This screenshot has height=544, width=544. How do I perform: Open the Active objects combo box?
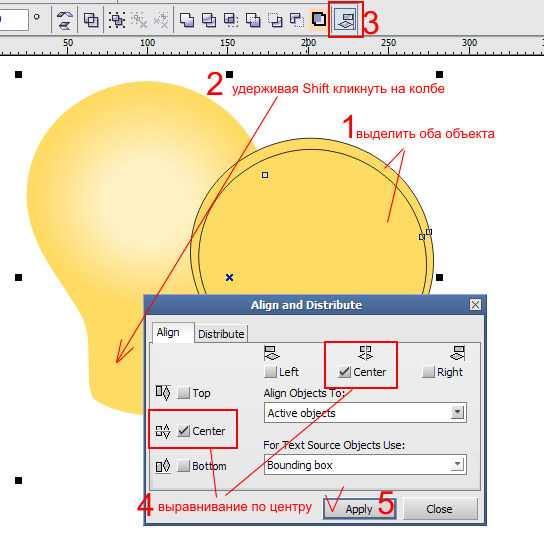coord(365,413)
